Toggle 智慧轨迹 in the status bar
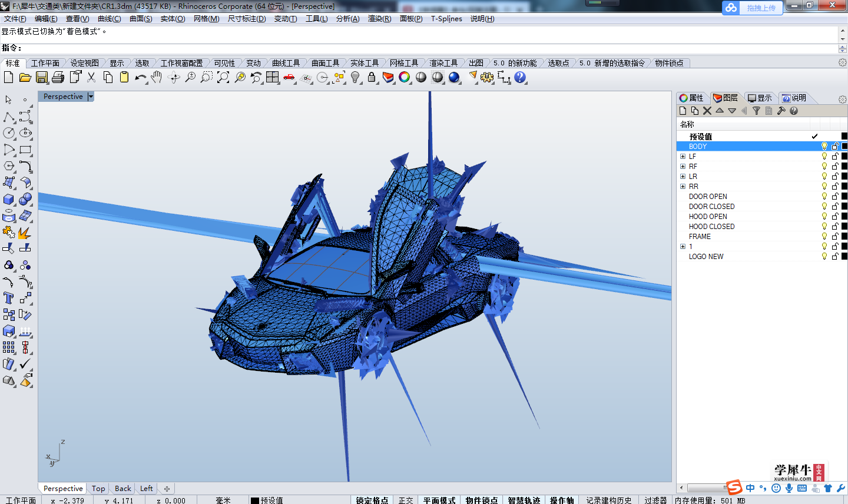Viewport: 848px width, 504px height. coord(524,500)
